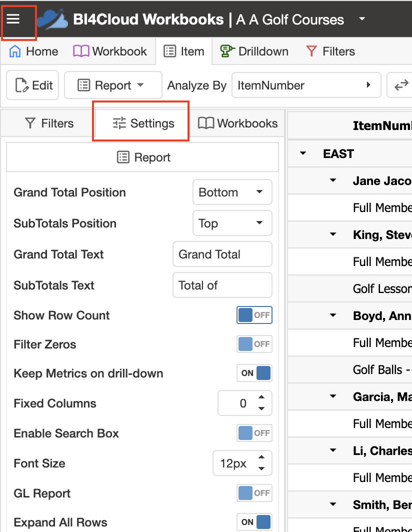
Task: Click the ItemNumber column header
Action: coord(350,125)
